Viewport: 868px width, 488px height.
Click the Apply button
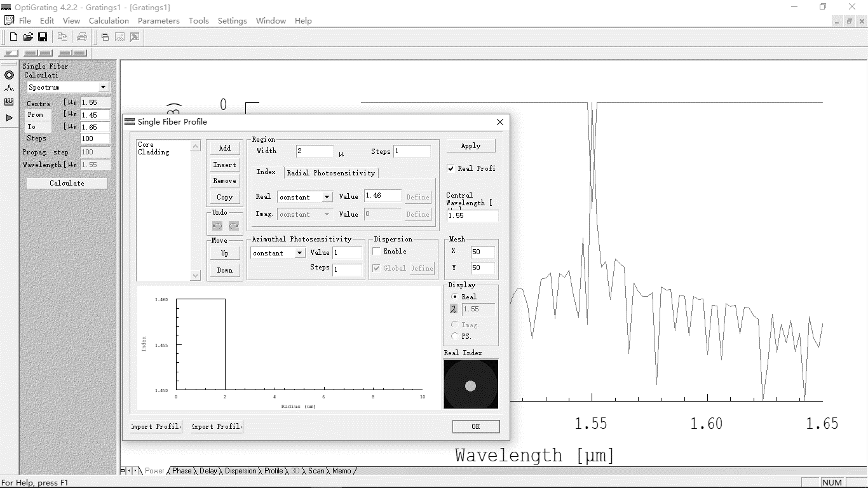point(470,146)
